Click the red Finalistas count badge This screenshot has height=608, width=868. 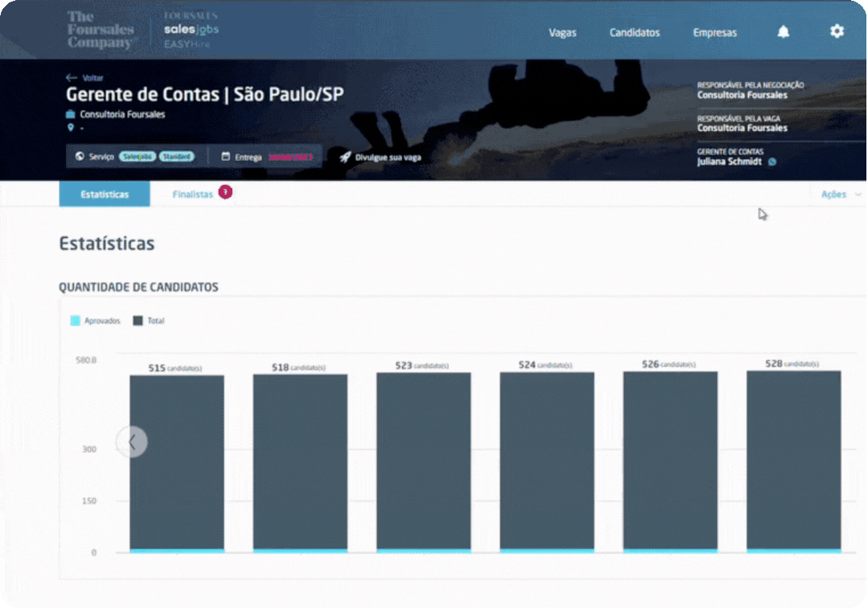point(225,191)
